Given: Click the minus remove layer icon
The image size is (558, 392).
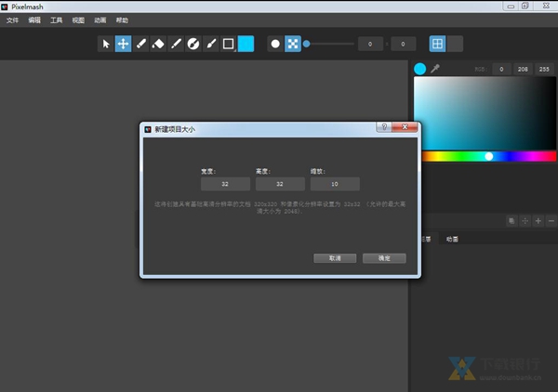Looking at the screenshot, I should (551, 221).
